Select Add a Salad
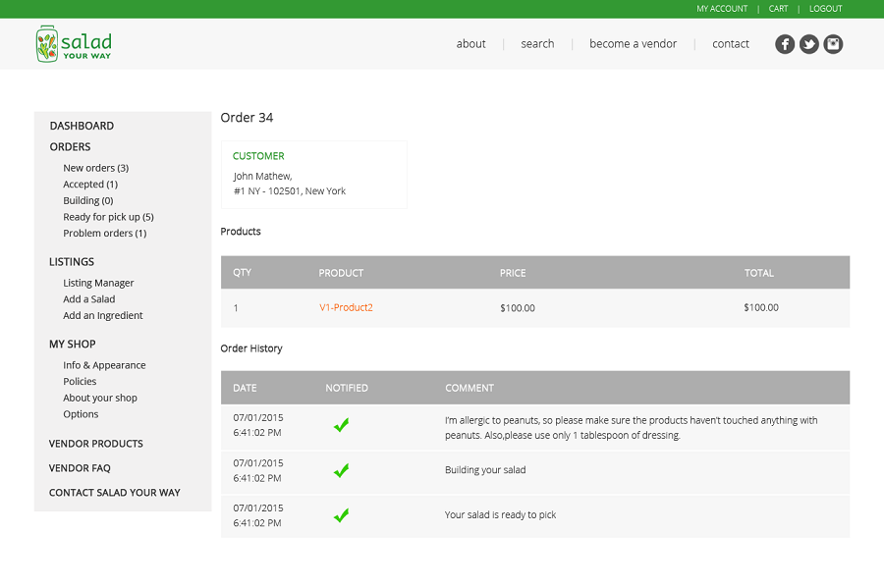 tap(89, 299)
